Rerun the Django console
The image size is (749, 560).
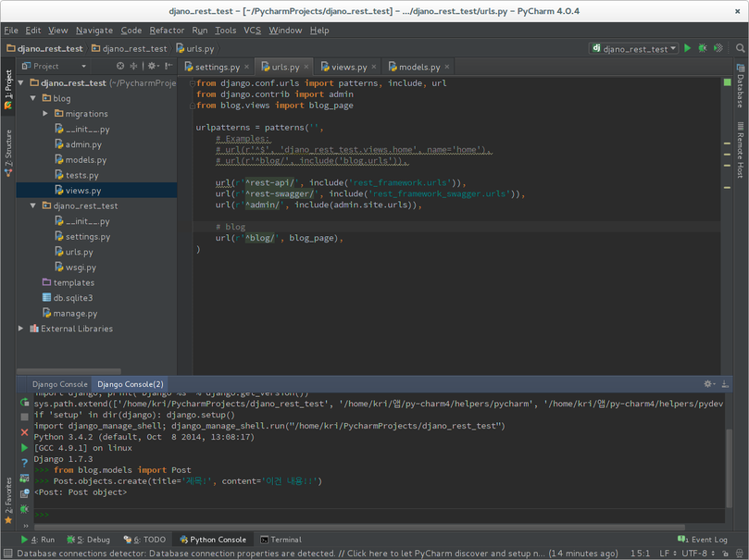(x=24, y=403)
